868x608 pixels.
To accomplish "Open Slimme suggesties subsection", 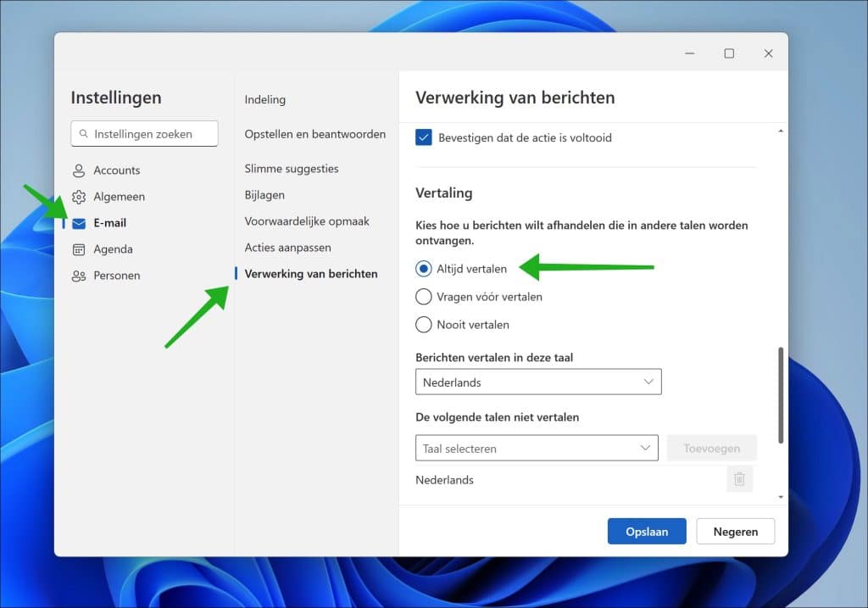I will tap(292, 169).
